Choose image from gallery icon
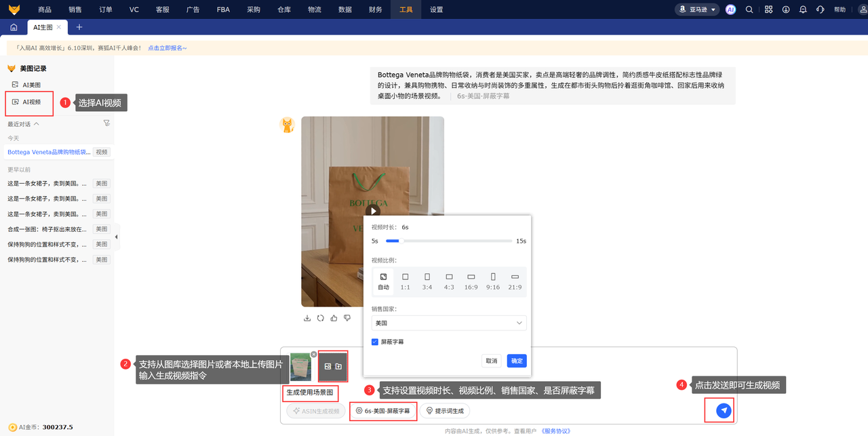Image resolution: width=868 pixels, height=436 pixels. click(328, 366)
